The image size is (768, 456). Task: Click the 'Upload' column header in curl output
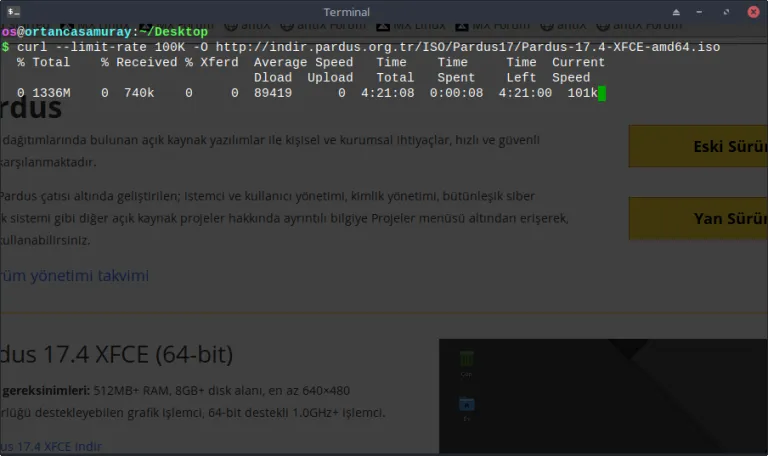click(330, 77)
